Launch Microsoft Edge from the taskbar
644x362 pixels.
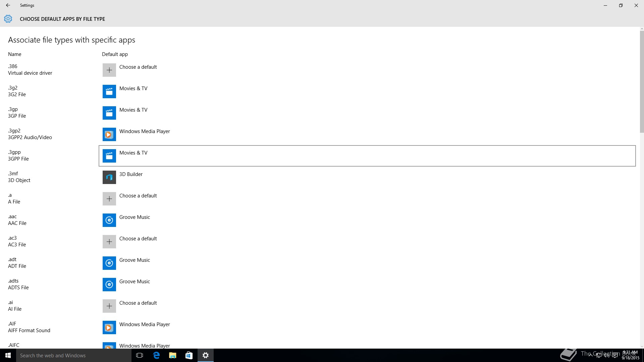(x=156, y=355)
